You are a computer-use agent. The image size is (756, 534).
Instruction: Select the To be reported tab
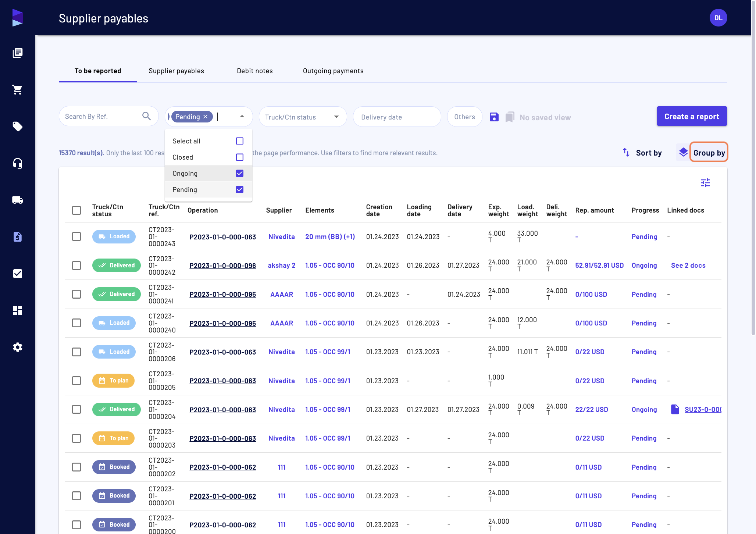coord(98,71)
